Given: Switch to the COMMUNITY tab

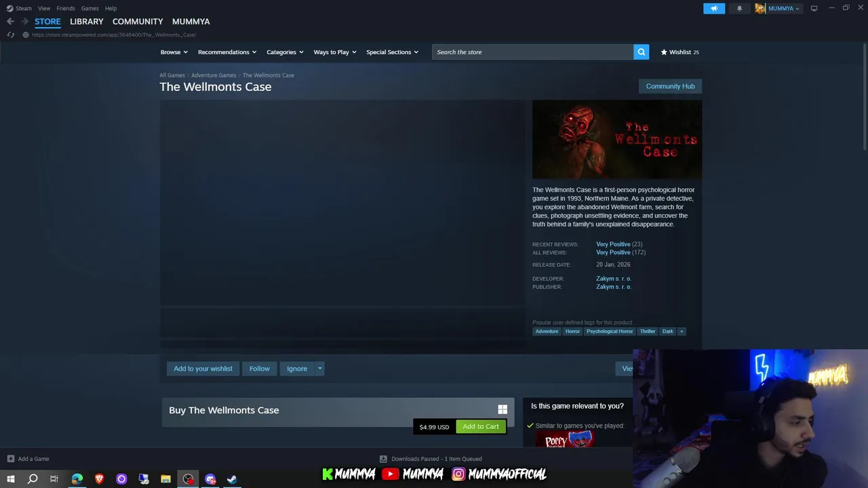Looking at the screenshot, I should [138, 22].
